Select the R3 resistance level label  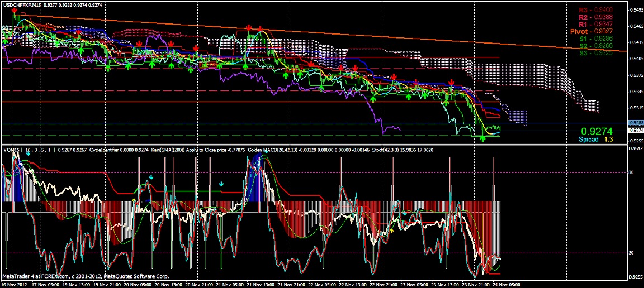coord(595,11)
